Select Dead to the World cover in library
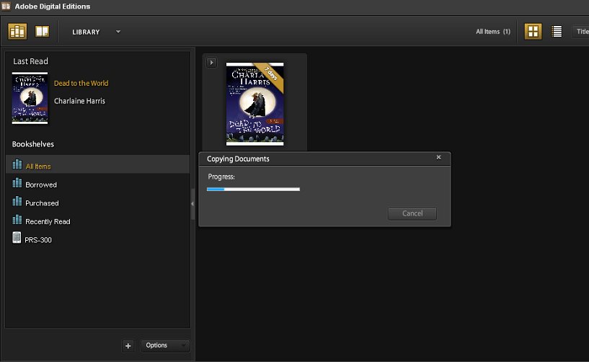This screenshot has height=364, width=589. 254,104
